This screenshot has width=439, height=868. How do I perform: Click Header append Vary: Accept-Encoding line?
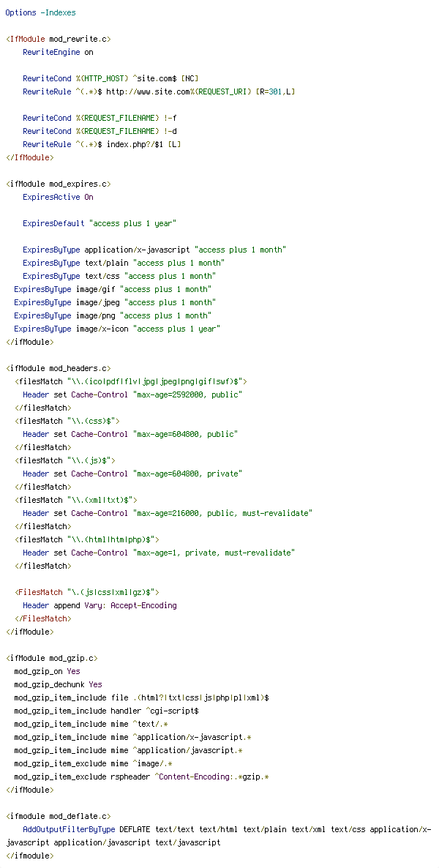pyautogui.click(x=100, y=605)
